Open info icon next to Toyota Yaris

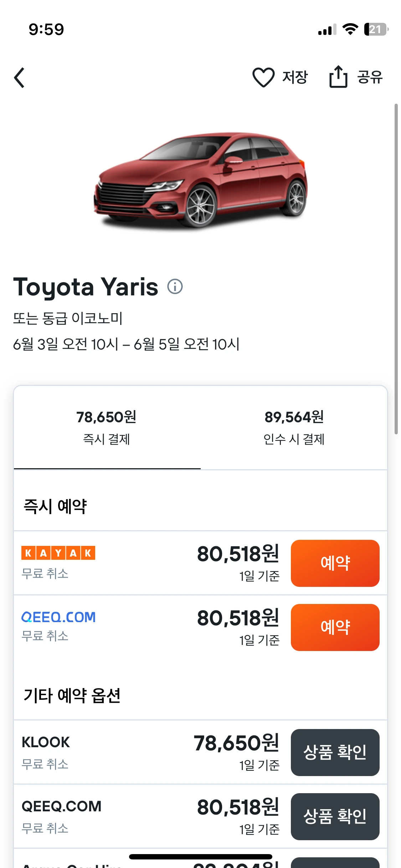tap(175, 286)
